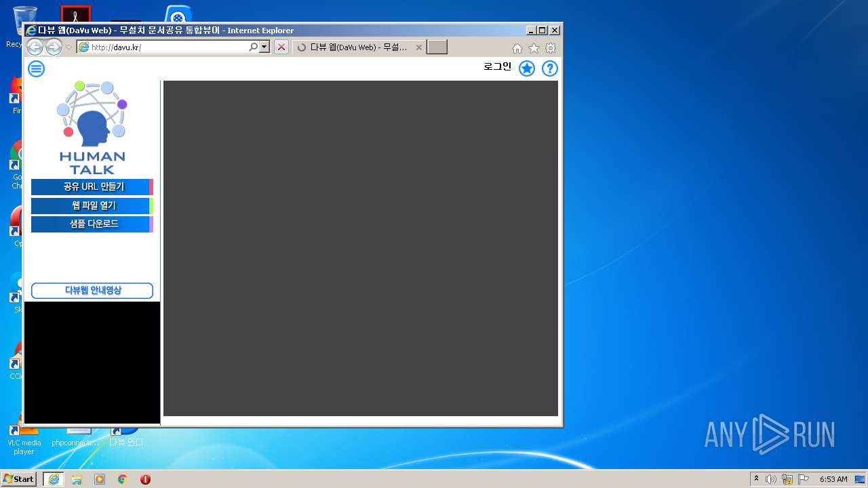Open media player taskbar icon
The height and width of the screenshot is (488, 868).
pos(100,479)
